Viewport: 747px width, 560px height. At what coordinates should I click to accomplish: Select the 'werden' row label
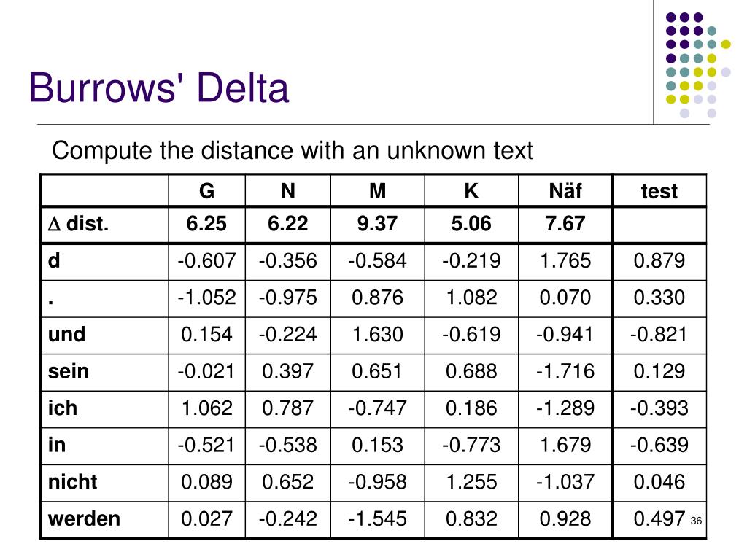(84, 518)
